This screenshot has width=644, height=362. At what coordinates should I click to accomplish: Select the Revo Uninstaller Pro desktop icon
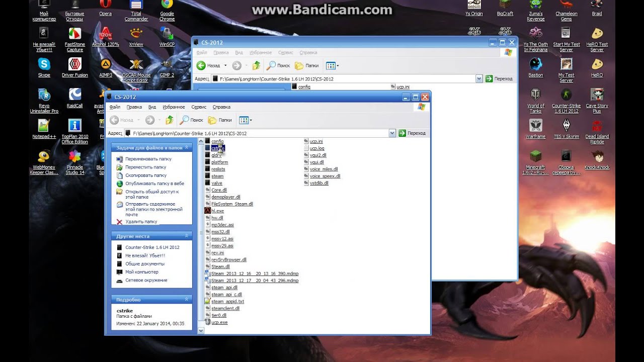point(44,101)
